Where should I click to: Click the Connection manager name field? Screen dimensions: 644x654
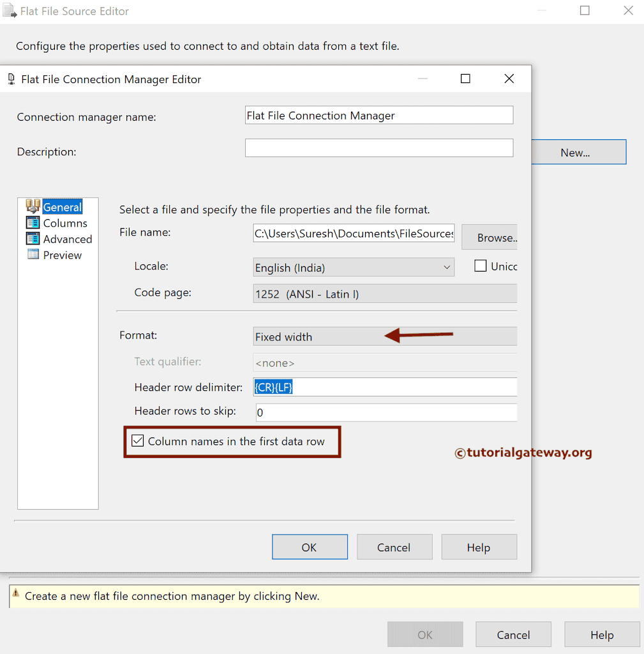pyautogui.click(x=379, y=115)
